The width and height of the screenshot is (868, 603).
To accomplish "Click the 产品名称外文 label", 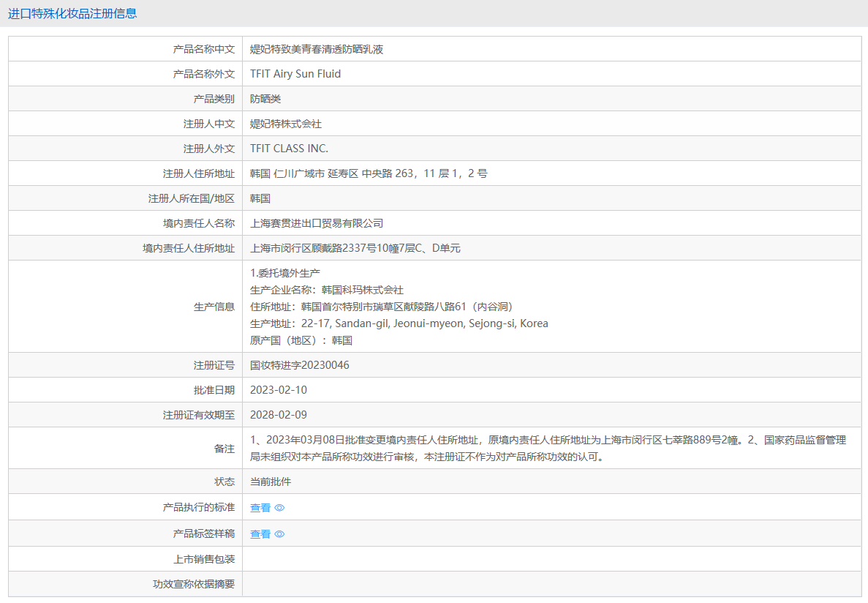I will click(204, 74).
